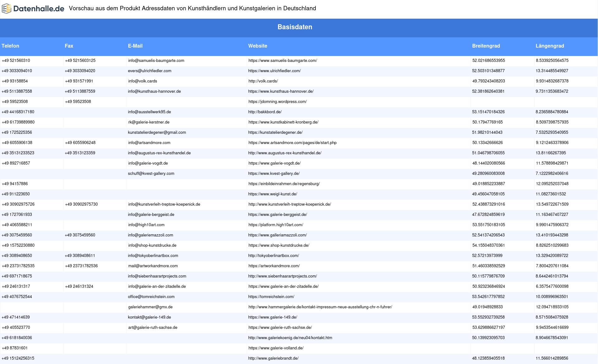598x364 pixels.
Task: Select longitude value 6.3575477600098
Action: click(x=552, y=287)
